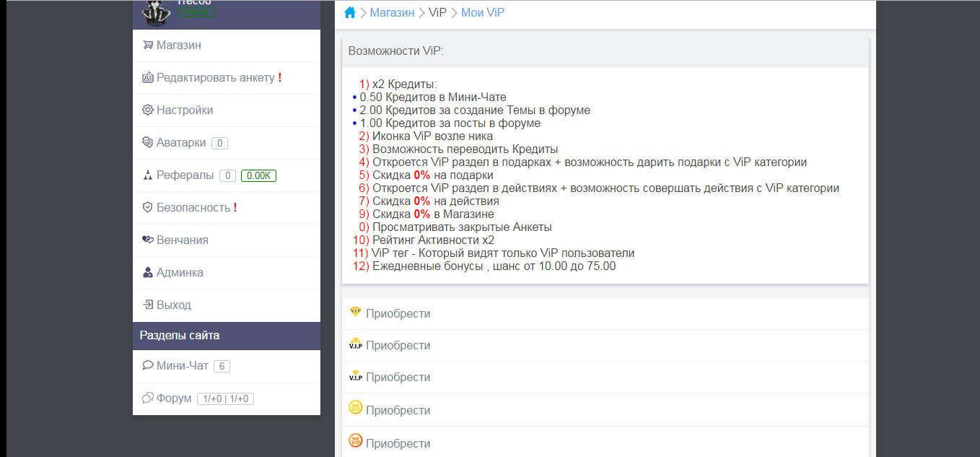Image resolution: width=980 pixels, height=457 pixels.
Task: Open Аватарки in the sidebar menu
Action: (180, 142)
